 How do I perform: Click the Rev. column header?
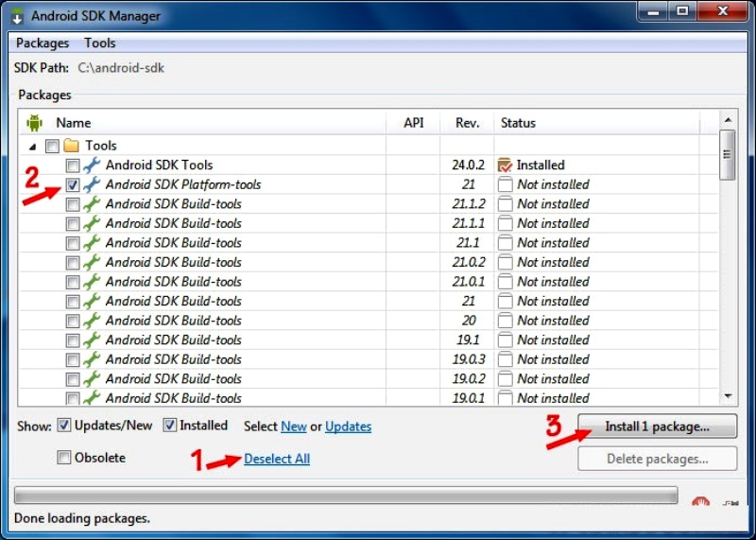(x=467, y=123)
